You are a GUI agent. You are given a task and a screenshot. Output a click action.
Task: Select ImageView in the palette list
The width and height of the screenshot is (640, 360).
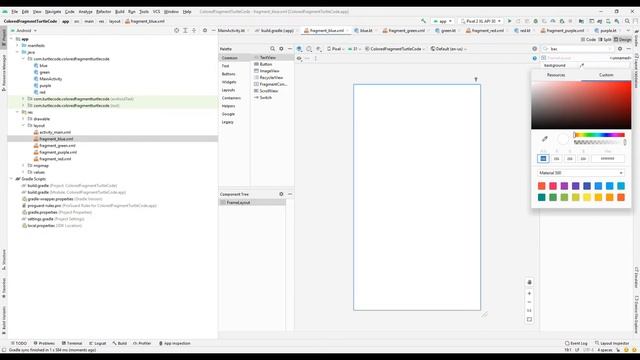[x=269, y=71]
